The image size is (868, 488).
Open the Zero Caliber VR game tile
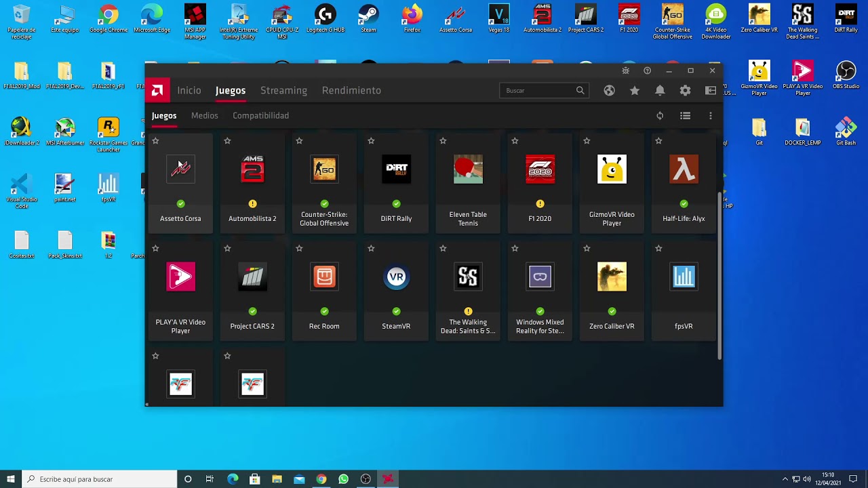[x=612, y=290]
